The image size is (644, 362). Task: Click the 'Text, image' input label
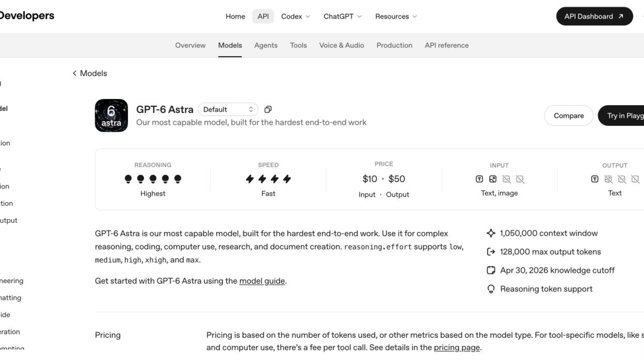(499, 193)
